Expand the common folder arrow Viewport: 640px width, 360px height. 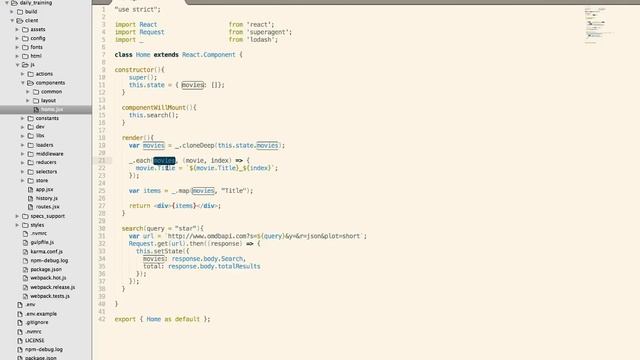[x=28, y=92]
